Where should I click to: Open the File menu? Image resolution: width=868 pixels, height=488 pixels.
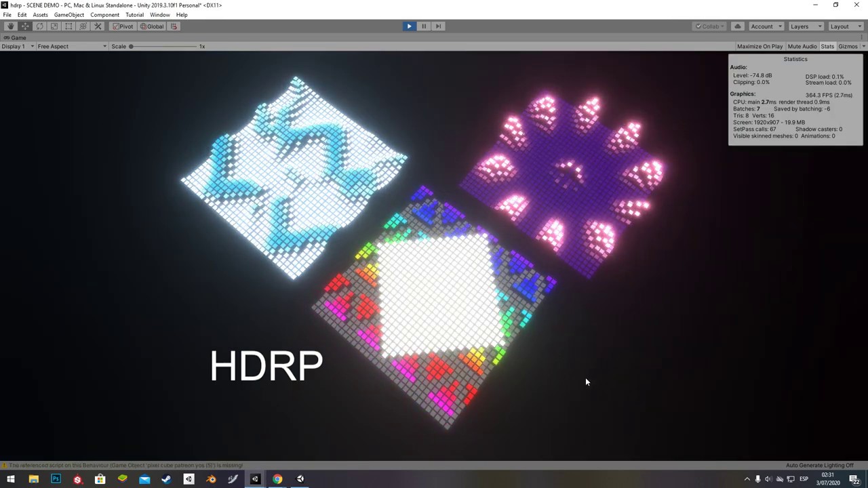click(7, 15)
